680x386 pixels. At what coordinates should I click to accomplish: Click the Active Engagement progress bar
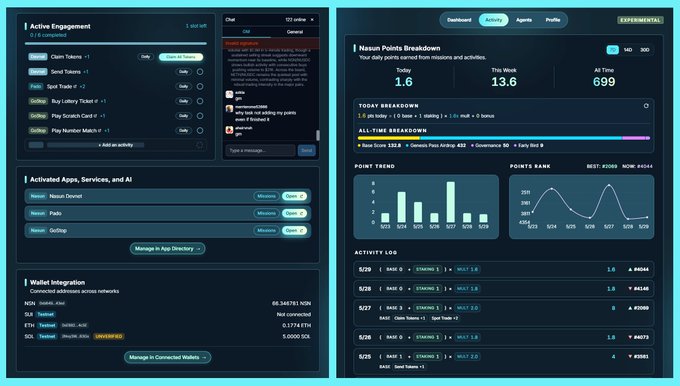(116, 44)
